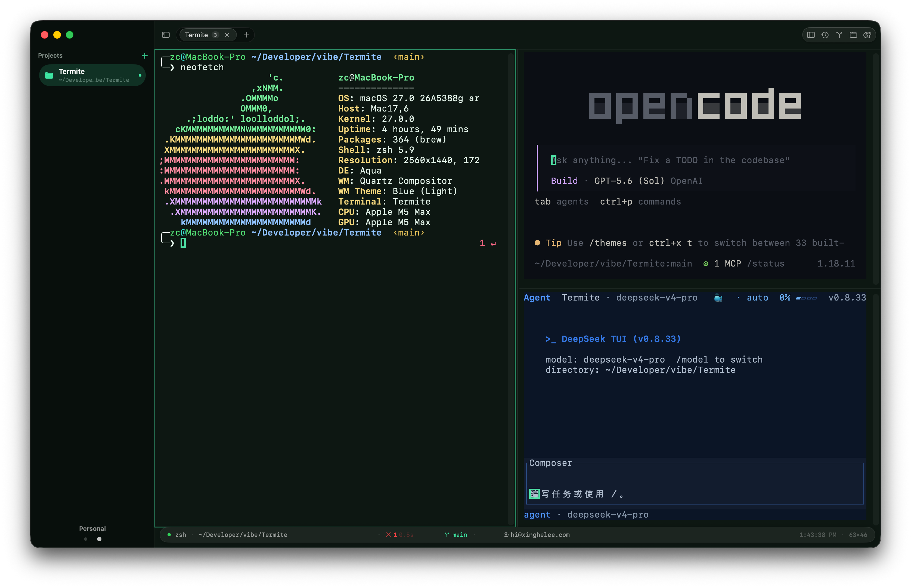Click the red error X exit status
Screen dimensions: 911x588
pos(388,534)
